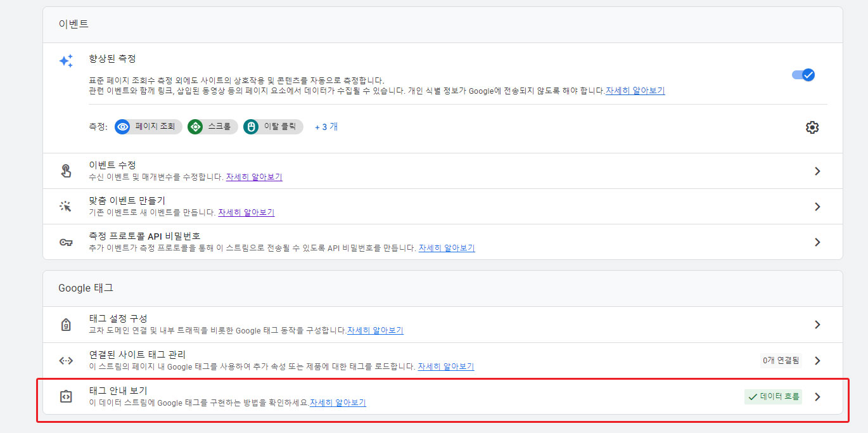Image resolution: width=868 pixels, height=433 pixels.
Task: Show the + 3 개 additional measurements
Action: (326, 127)
